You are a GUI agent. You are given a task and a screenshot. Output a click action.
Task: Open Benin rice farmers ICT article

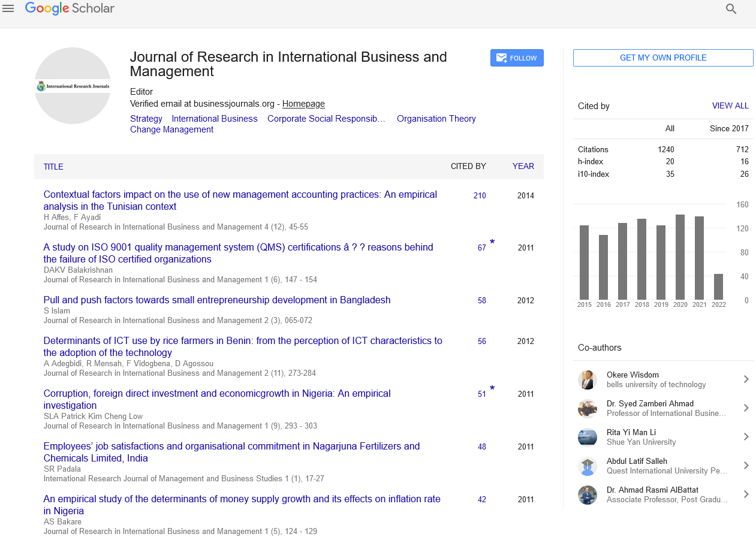coord(243,346)
